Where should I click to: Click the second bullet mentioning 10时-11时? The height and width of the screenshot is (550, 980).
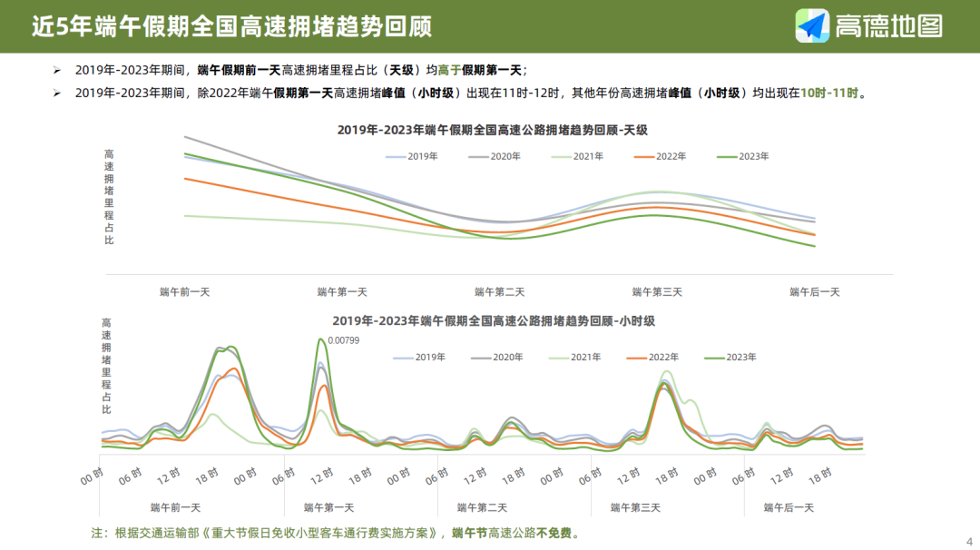471,93
